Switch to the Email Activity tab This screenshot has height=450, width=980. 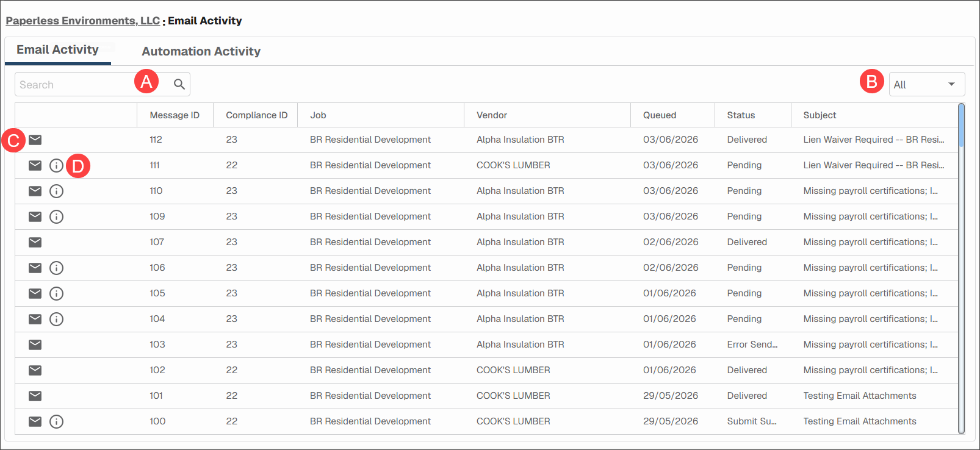tap(57, 50)
